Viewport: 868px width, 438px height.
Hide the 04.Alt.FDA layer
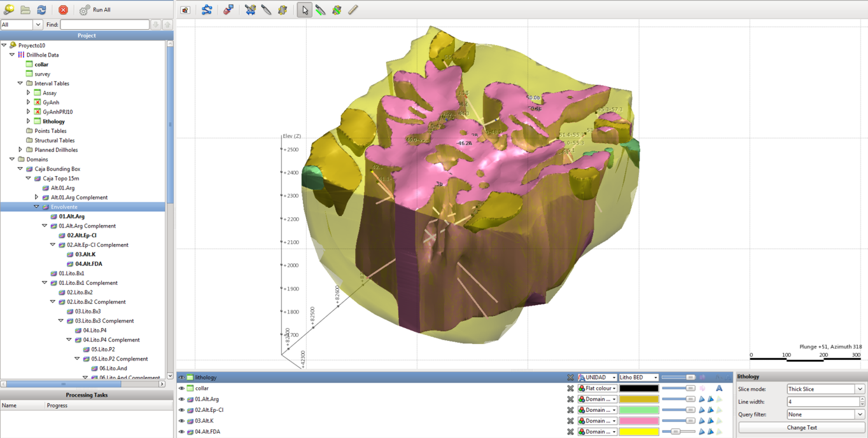click(x=181, y=432)
